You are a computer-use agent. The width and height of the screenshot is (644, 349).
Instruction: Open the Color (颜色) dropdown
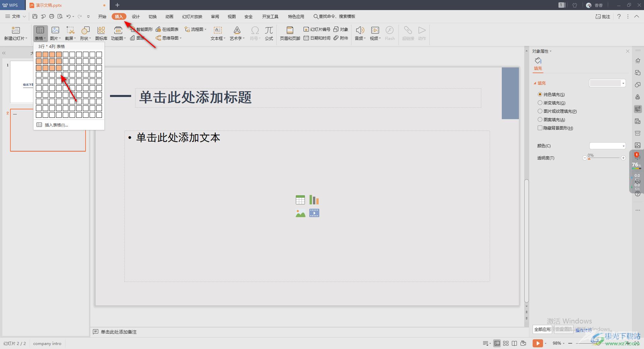click(x=607, y=146)
